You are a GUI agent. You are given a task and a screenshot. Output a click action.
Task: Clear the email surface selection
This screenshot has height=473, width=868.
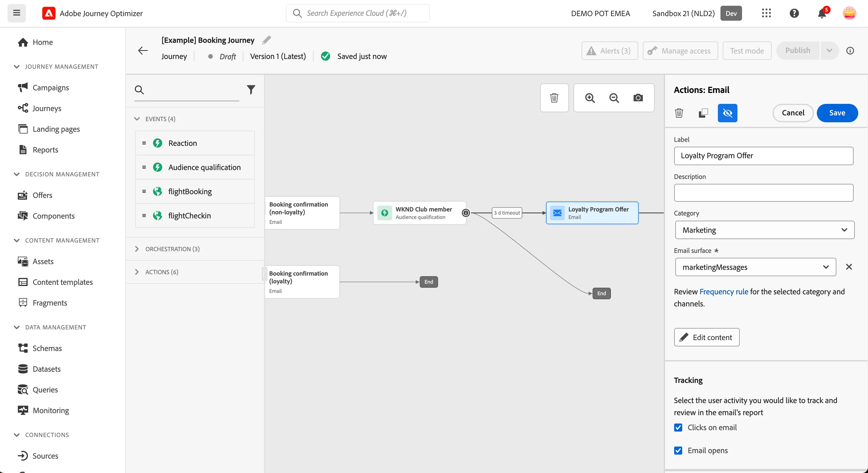click(849, 267)
